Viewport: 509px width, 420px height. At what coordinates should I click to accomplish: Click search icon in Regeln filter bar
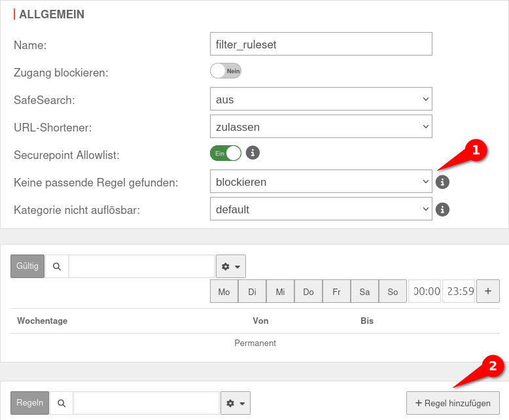tap(61, 403)
